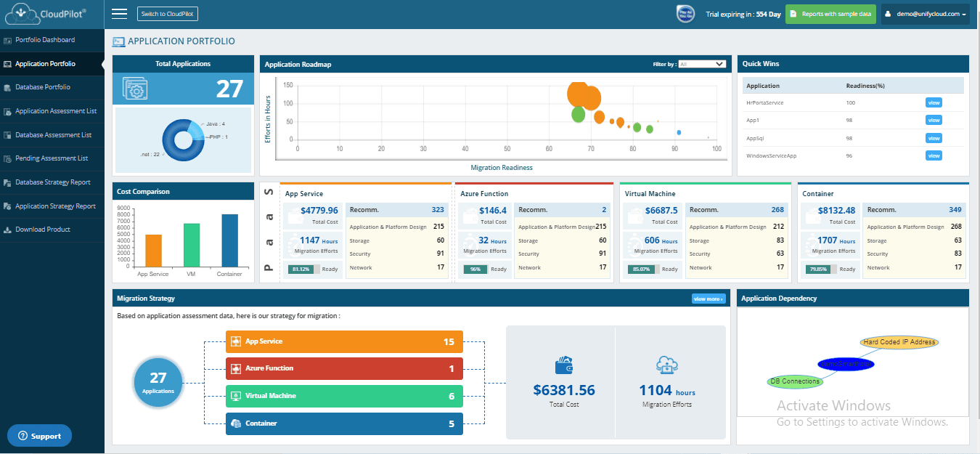
Task: Click the cloud icon above 1104 hours
Action: point(666,365)
